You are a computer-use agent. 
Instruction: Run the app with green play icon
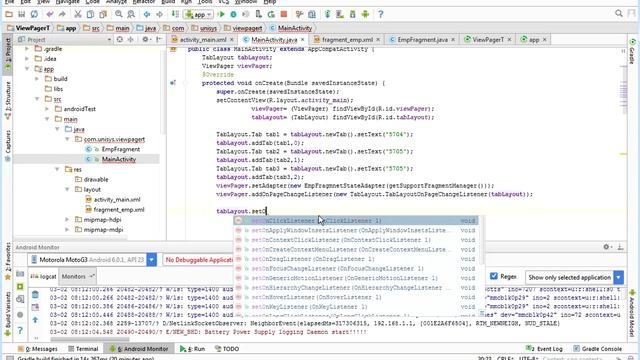(222, 14)
